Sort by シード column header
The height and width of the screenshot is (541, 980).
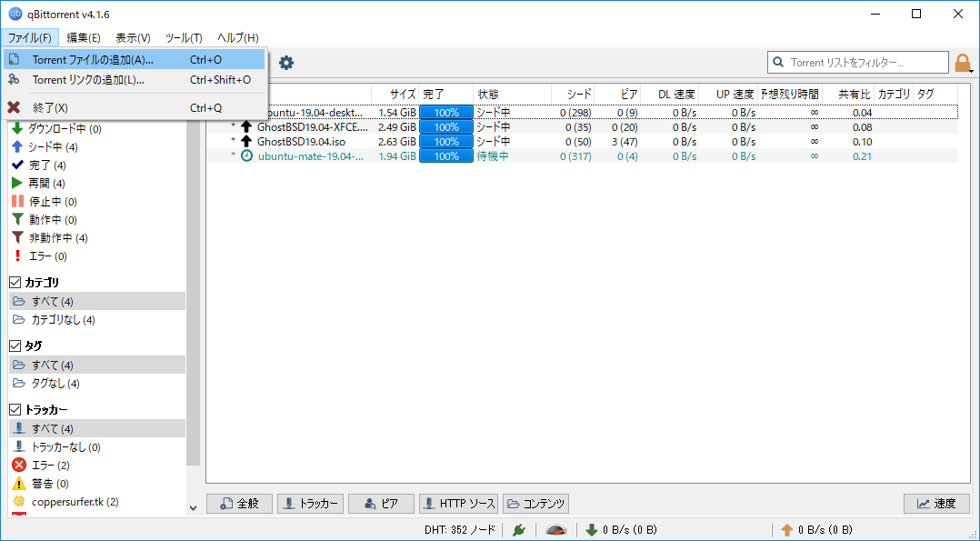click(573, 94)
